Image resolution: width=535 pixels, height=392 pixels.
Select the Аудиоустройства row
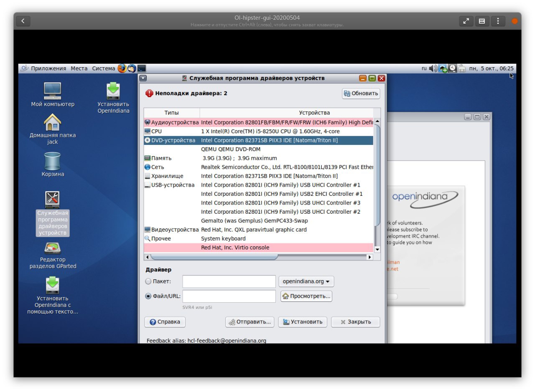point(258,122)
